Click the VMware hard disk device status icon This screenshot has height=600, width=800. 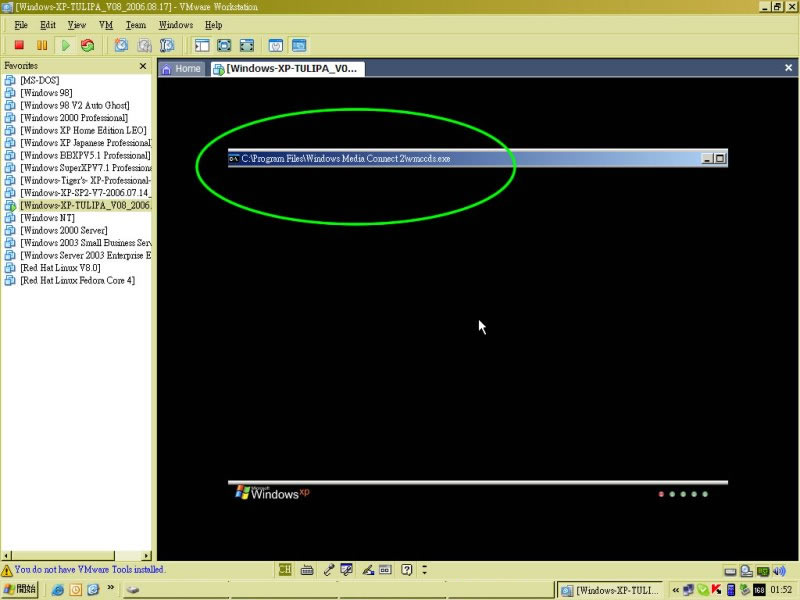point(731,571)
